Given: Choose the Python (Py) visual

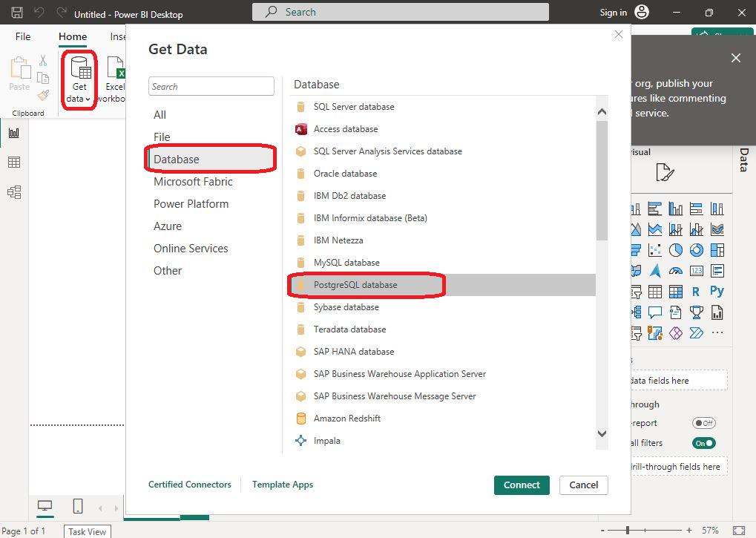Looking at the screenshot, I should [717, 291].
